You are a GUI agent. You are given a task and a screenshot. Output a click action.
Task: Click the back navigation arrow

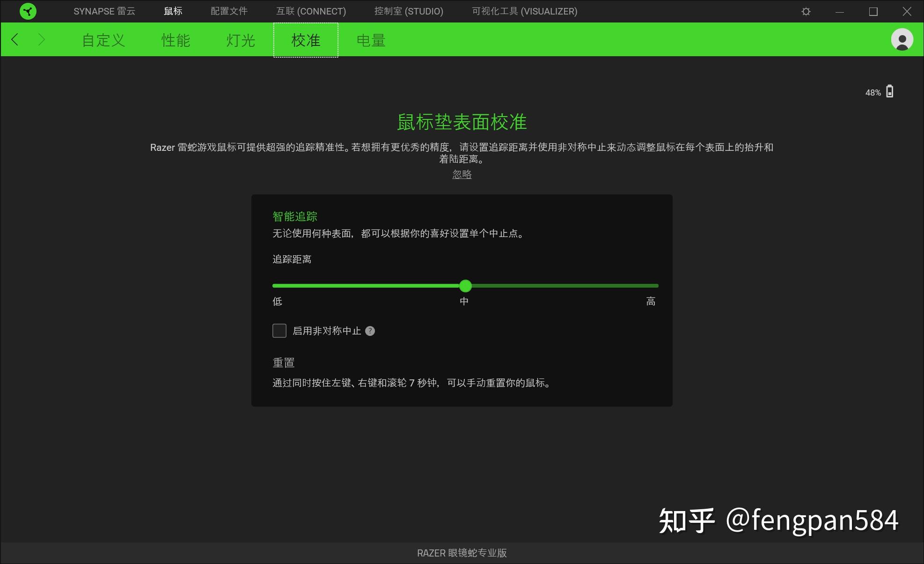point(15,39)
